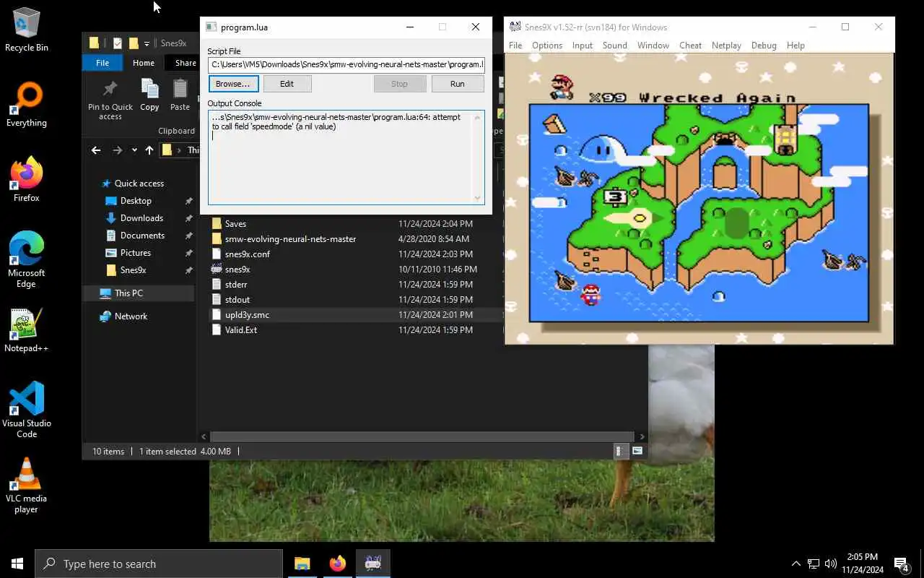
Task: Launch the Notepad++ desktop shortcut
Action: (x=27, y=331)
